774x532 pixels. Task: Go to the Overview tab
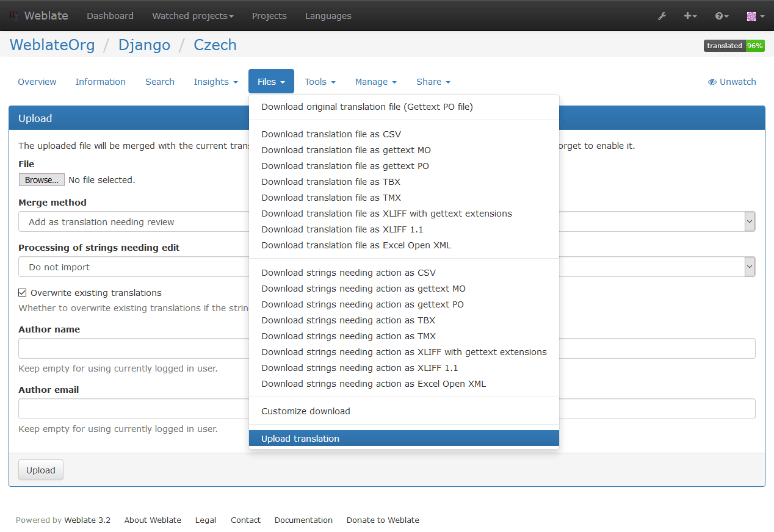click(x=37, y=82)
